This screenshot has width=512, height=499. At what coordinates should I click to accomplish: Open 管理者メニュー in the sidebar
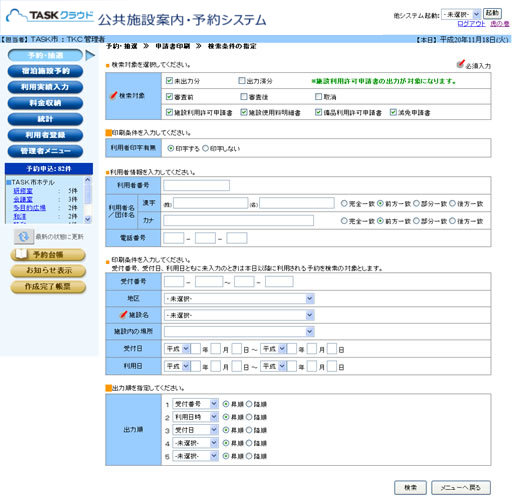coord(45,151)
